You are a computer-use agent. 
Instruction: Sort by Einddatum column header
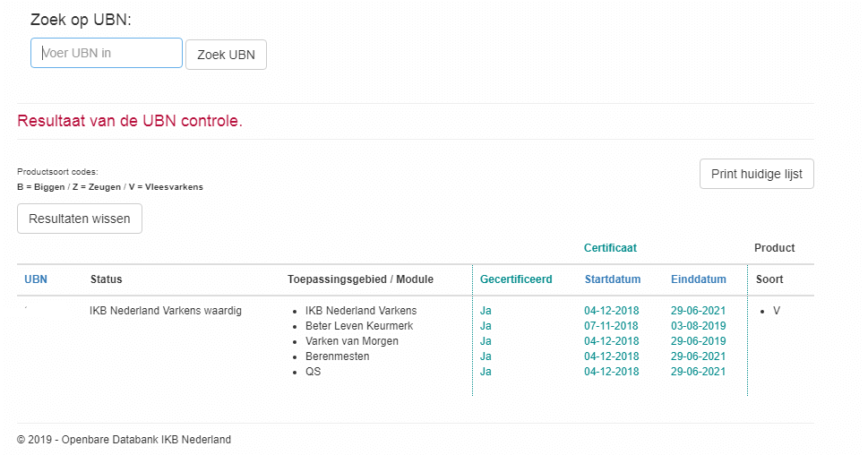(699, 279)
